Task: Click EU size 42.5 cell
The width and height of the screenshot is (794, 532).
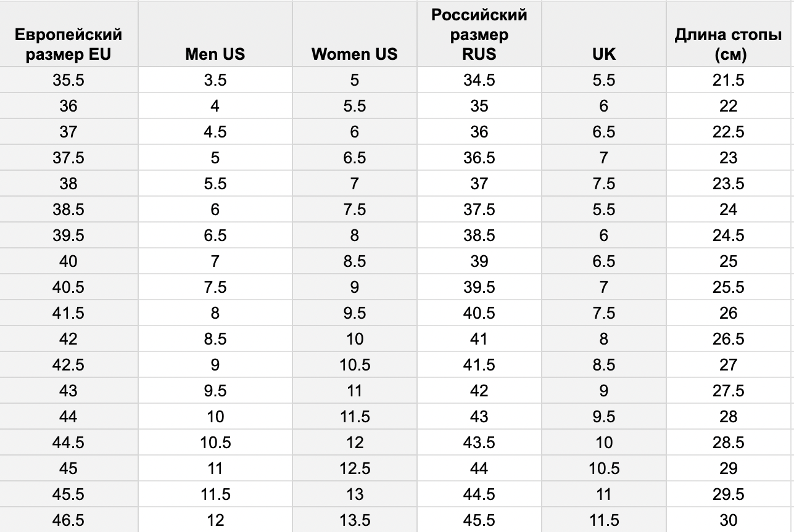Action: 68,365
